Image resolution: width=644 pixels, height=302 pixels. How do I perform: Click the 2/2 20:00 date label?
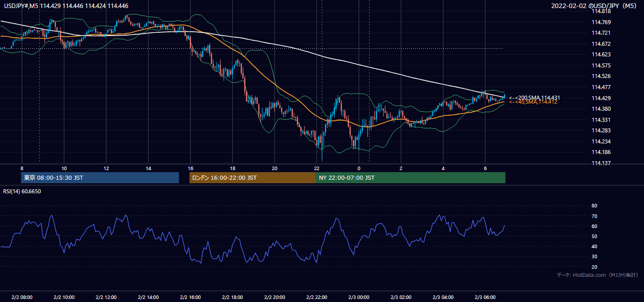point(275,297)
